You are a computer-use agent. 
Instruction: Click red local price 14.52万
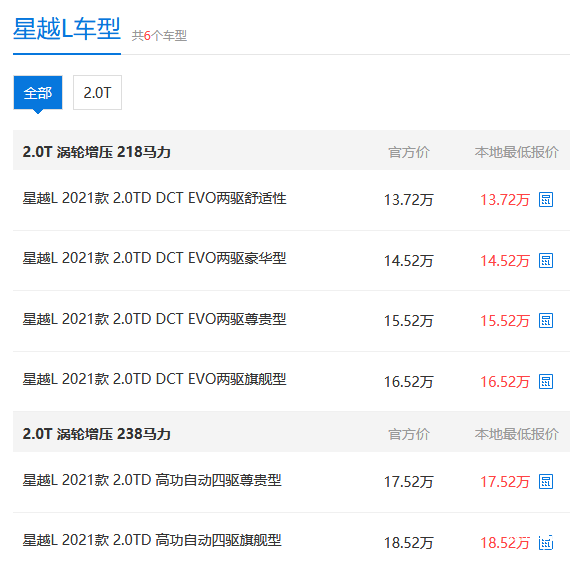coord(505,261)
